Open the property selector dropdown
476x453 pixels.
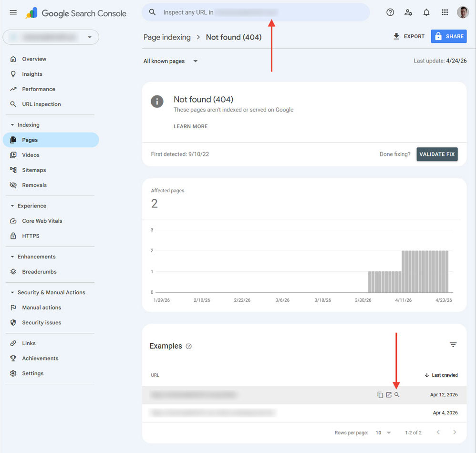tap(51, 37)
